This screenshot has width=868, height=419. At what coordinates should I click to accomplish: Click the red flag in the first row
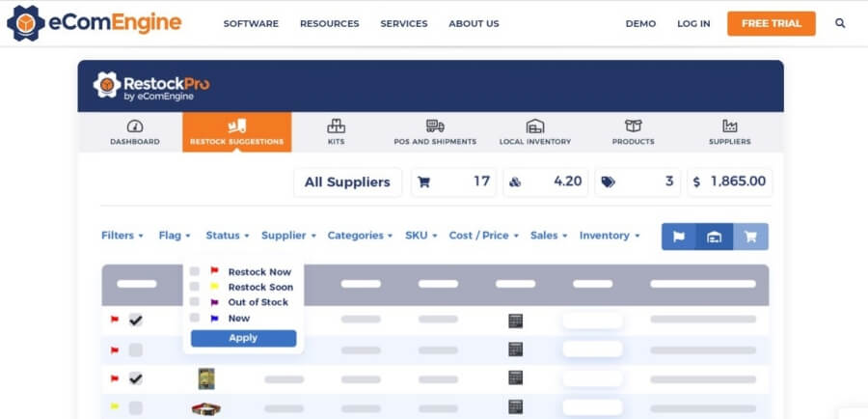pyautogui.click(x=115, y=320)
